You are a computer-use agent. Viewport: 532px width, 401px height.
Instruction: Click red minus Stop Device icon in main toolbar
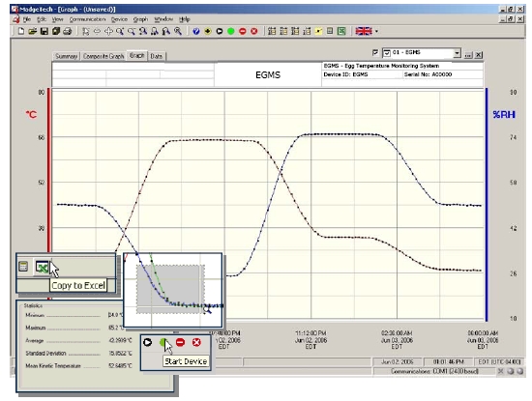(x=242, y=31)
